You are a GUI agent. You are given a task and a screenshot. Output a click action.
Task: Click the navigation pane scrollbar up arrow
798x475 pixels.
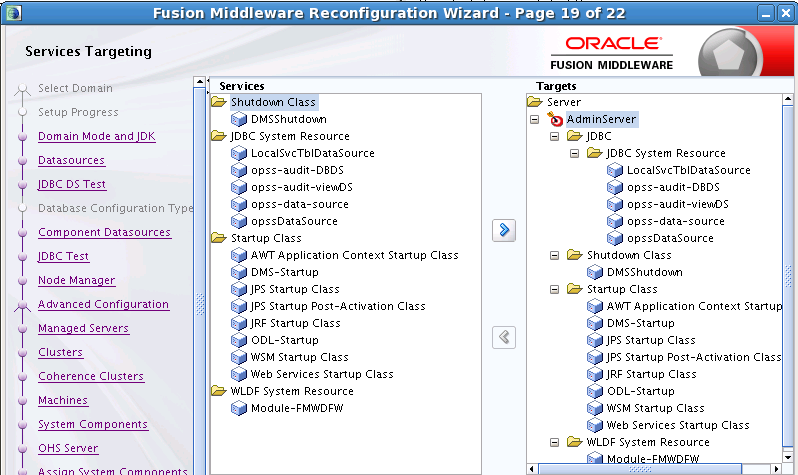pyautogui.click(x=200, y=82)
